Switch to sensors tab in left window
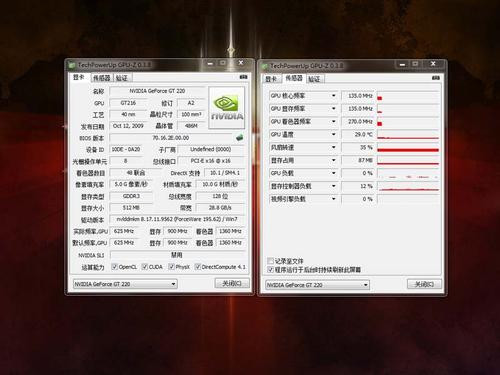500x375 pixels. point(101,78)
